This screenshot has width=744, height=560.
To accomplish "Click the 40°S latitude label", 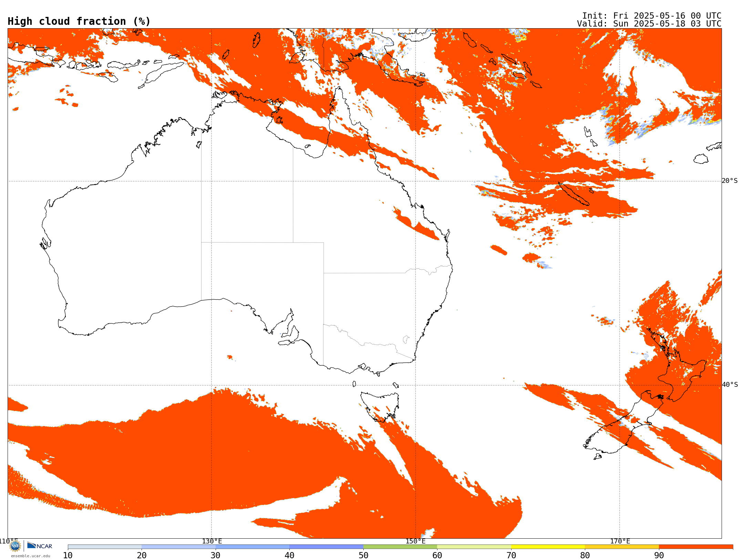I will pos(730,385).
